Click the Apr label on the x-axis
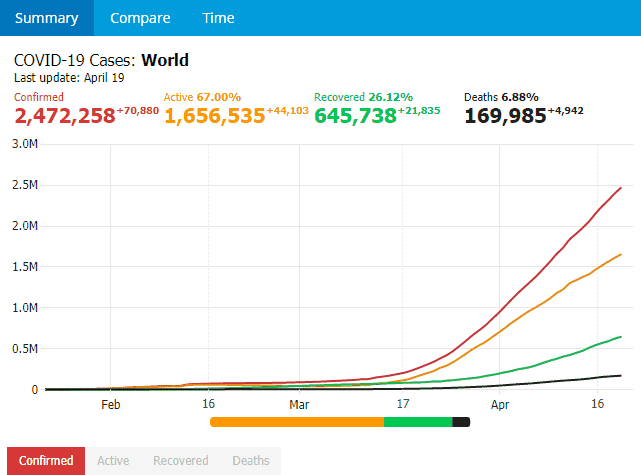Viewport: 641px width, 475px height. coord(500,405)
